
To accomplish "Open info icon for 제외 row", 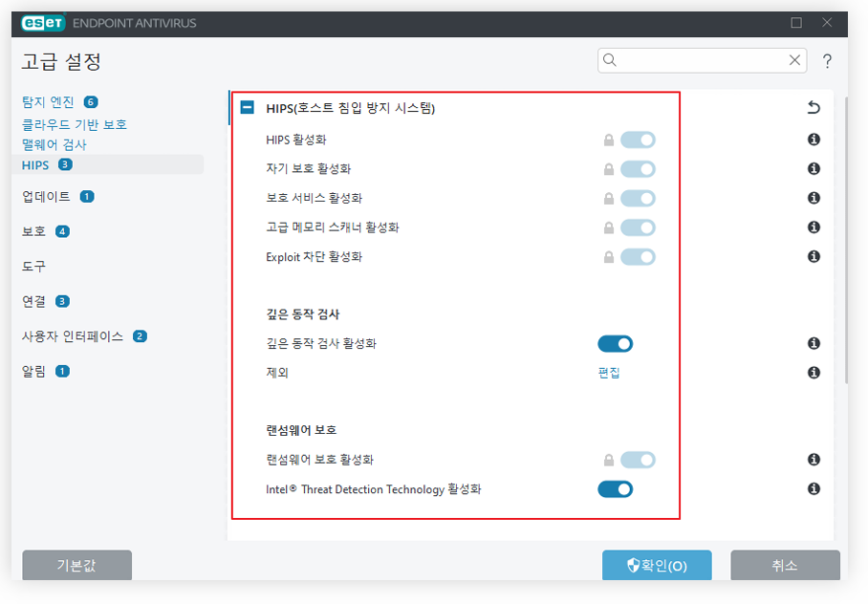I will [x=814, y=373].
